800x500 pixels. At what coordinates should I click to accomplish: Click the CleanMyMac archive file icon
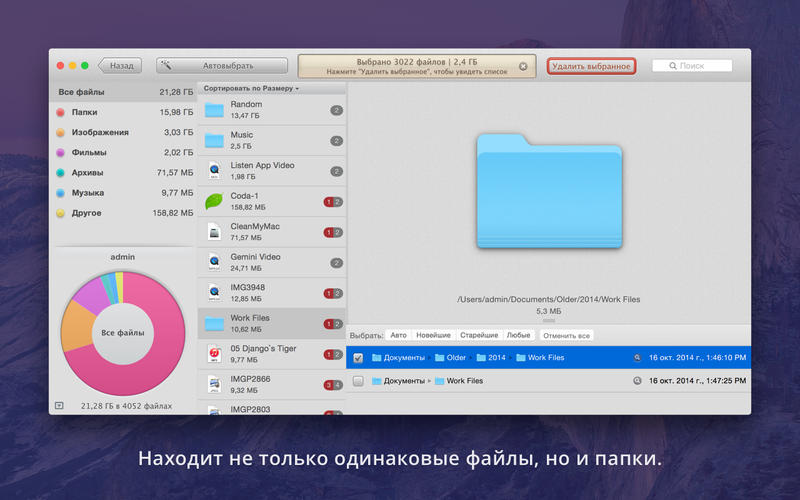tap(214, 232)
